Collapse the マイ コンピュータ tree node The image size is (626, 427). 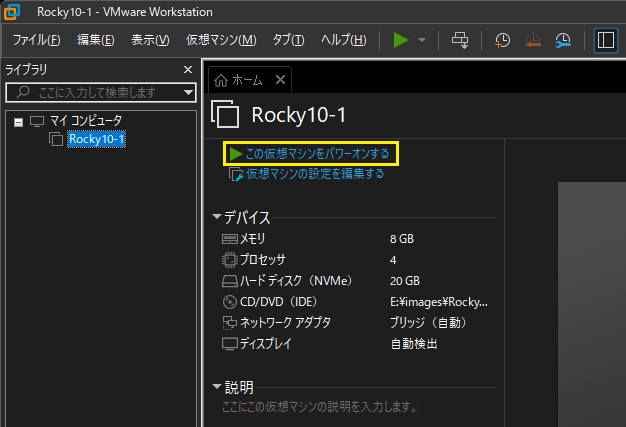18,122
